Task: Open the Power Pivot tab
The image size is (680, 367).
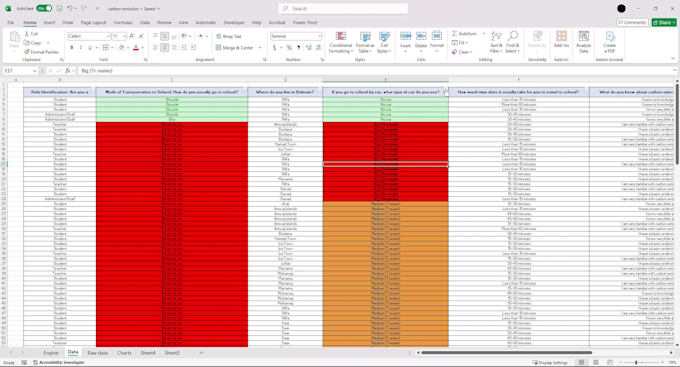Action: pos(305,22)
